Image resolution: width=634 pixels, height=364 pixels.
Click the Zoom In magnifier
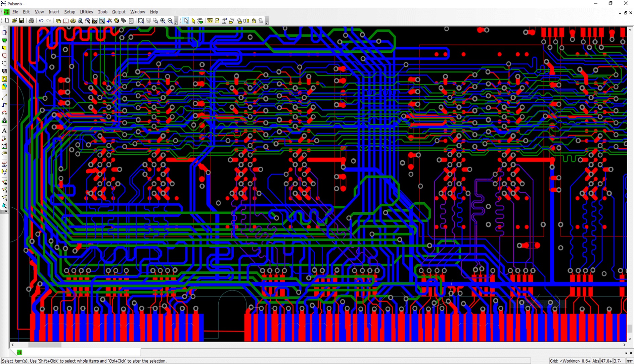tap(163, 21)
